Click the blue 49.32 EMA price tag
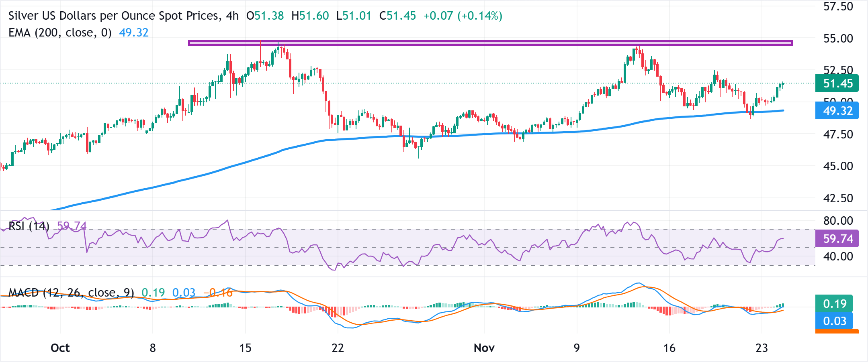868x362 pixels. [x=837, y=111]
